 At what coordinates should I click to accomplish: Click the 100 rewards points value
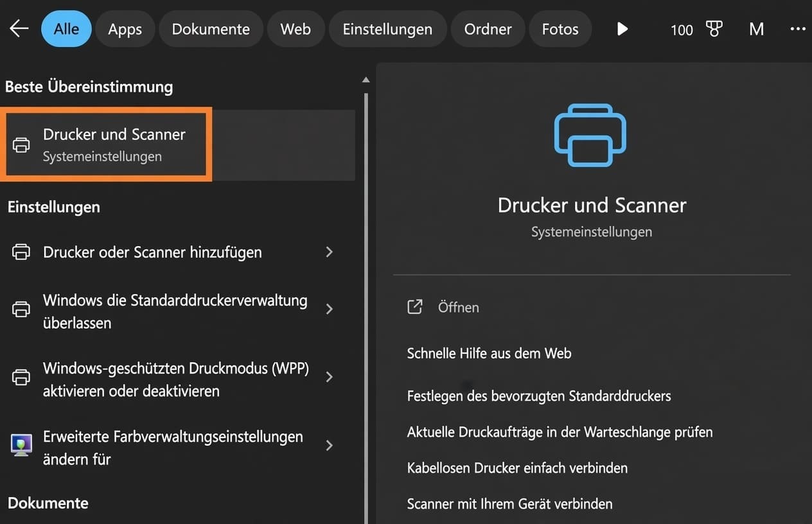[682, 30]
